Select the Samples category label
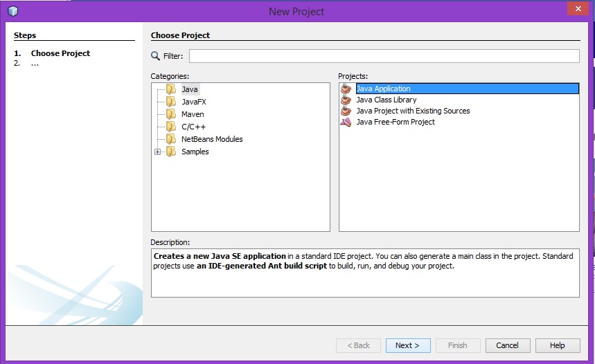The image size is (595, 364). point(195,152)
